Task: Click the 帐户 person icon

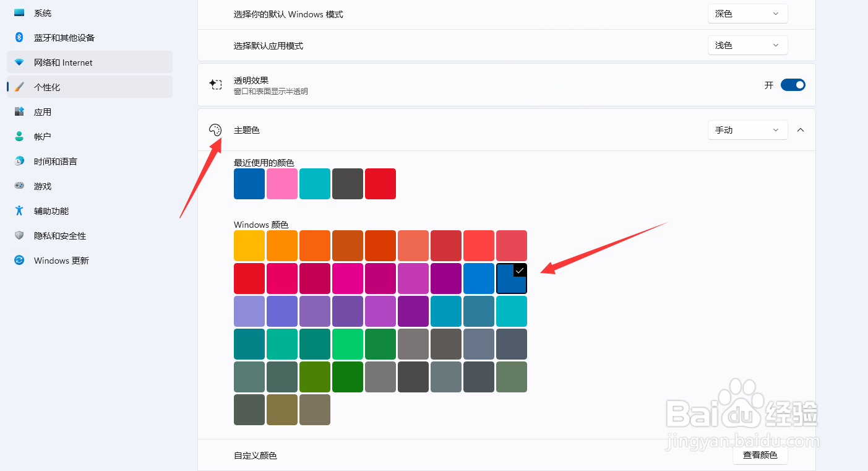Action: tap(19, 137)
